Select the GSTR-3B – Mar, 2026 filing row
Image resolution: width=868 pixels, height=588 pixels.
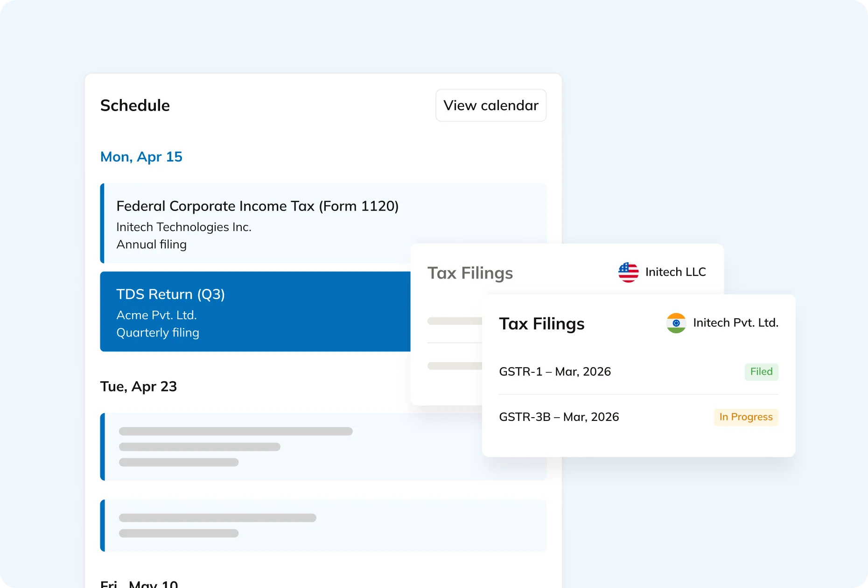559,417
